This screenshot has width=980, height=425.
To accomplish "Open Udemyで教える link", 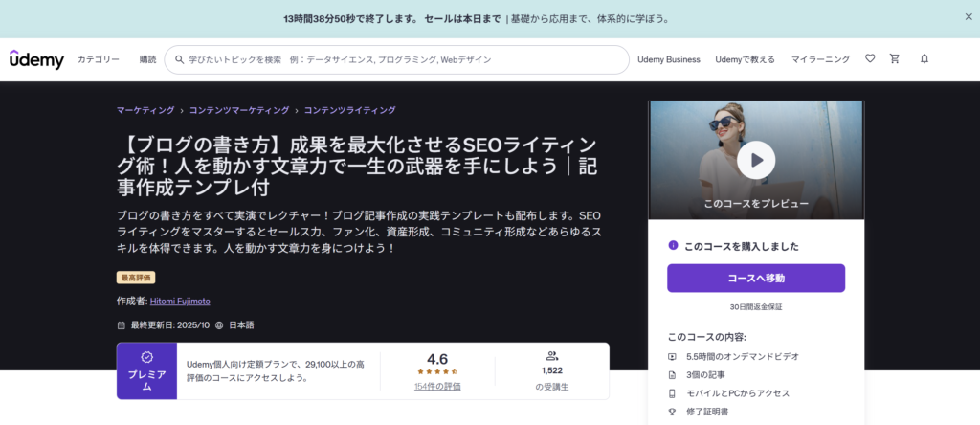I will [x=745, y=59].
